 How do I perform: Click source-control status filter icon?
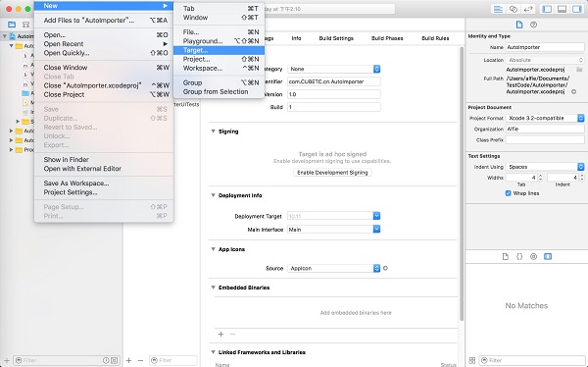coord(114,360)
